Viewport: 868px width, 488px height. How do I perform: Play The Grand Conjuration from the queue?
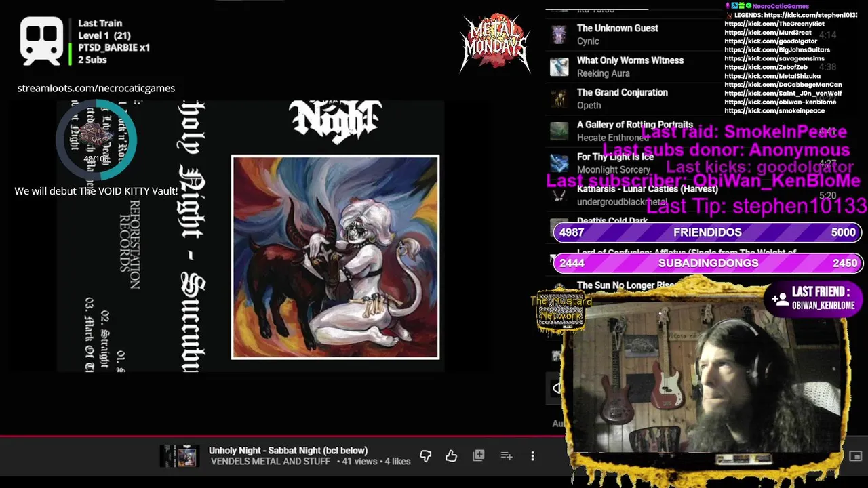[622, 92]
